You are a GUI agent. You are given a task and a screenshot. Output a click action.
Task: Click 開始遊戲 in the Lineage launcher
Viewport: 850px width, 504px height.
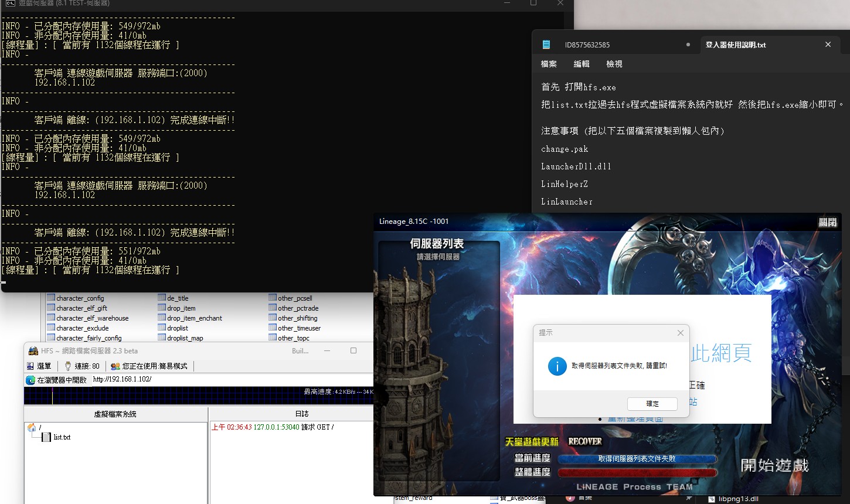[x=774, y=465]
